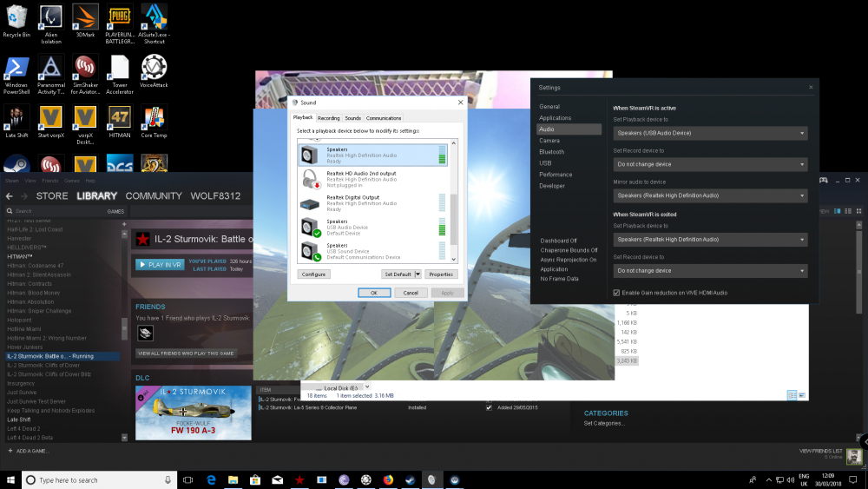Click OK in the Sound dialog
This screenshot has width=868, height=489.
[373, 293]
